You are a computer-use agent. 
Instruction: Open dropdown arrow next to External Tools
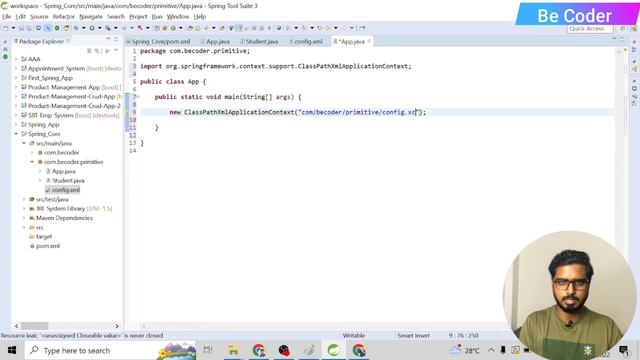pos(116,28)
